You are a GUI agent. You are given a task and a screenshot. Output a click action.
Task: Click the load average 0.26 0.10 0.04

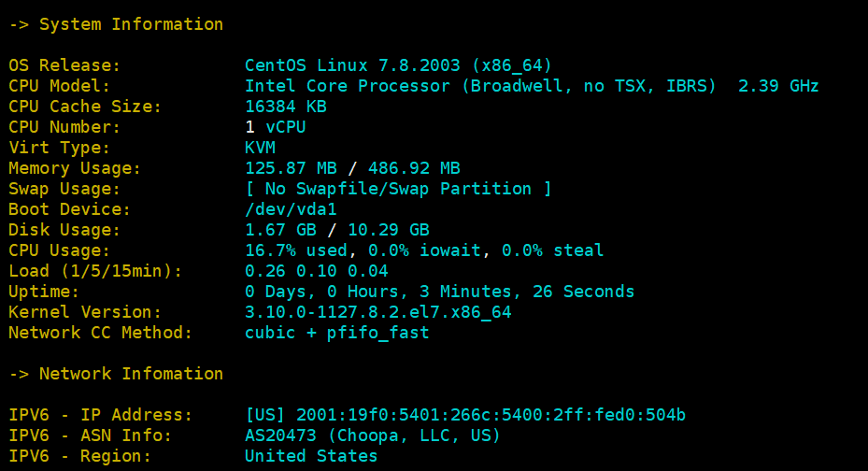click(x=316, y=271)
